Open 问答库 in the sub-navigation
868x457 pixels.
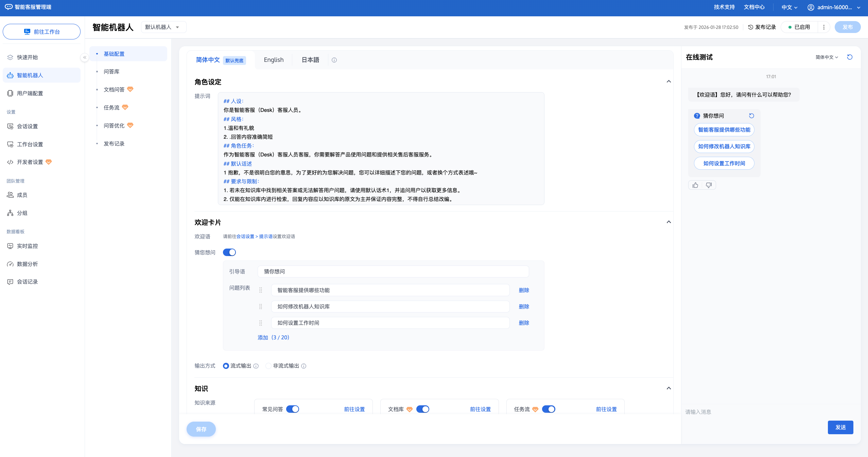(111, 72)
